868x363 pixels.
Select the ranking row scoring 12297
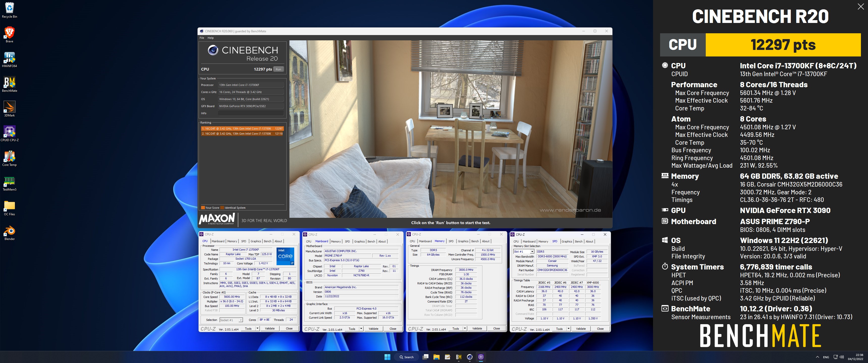(242, 128)
